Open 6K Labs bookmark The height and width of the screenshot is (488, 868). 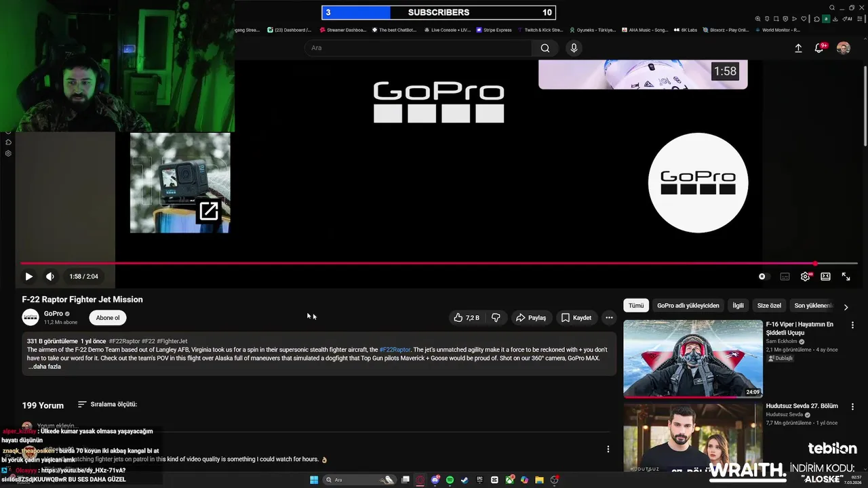coord(685,30)
